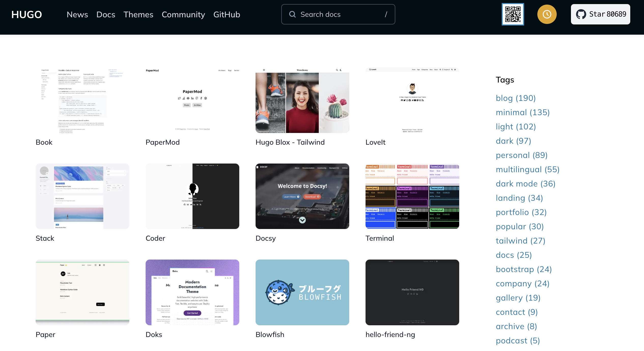Open the Hugo Blox Tailwind thumbnail
The image size is (644, 351).
point(302,100)
